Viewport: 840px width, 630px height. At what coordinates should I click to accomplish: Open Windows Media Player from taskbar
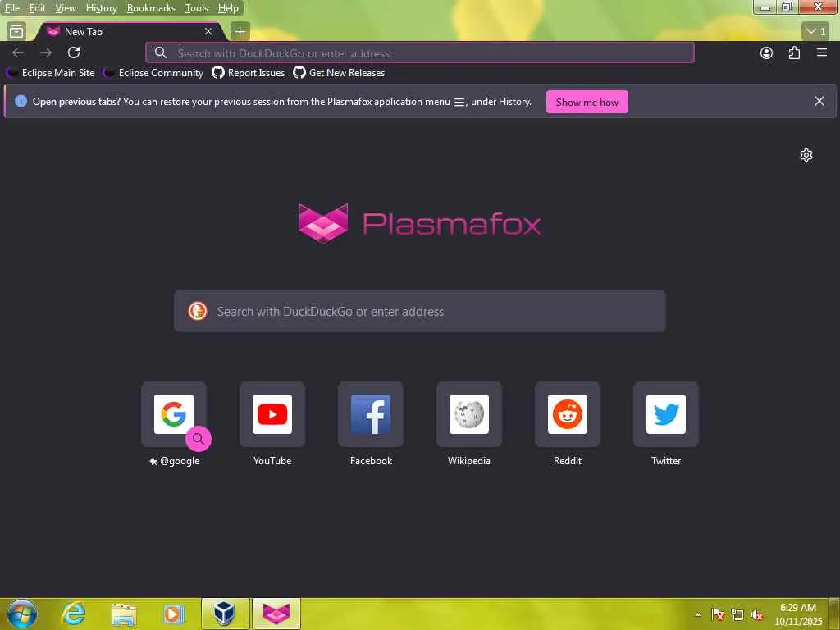tap(174, 614)
